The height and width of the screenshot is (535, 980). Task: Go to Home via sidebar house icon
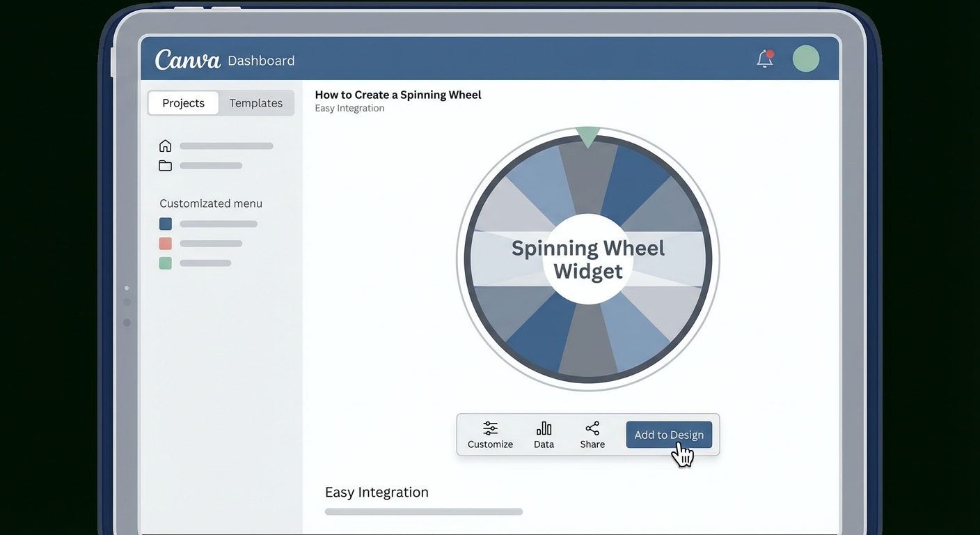tap(165, 146)
